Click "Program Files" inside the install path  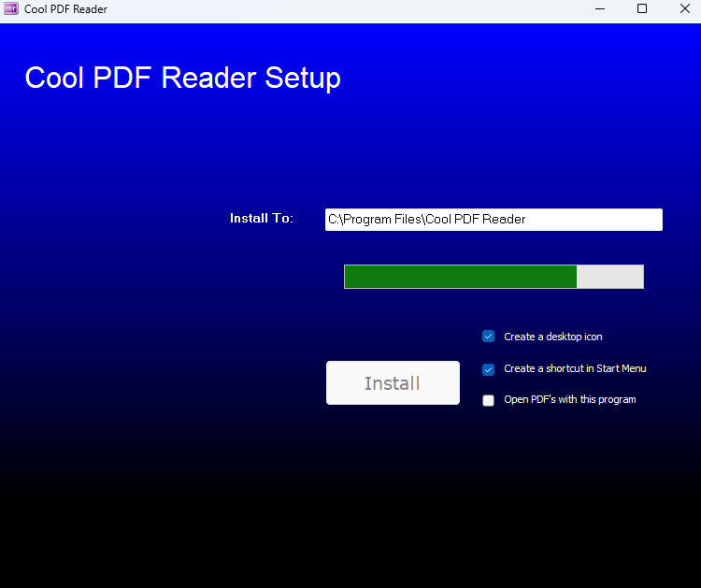pos(383,220)
